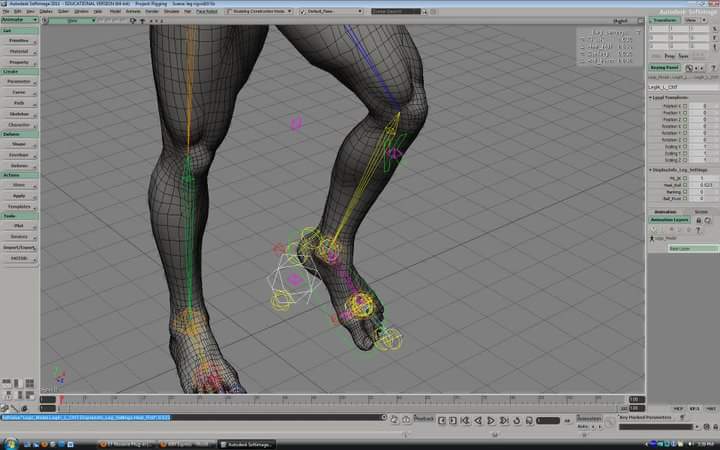Click the viewport camera icon
The image size is (720, 450).
click(133, 21)
